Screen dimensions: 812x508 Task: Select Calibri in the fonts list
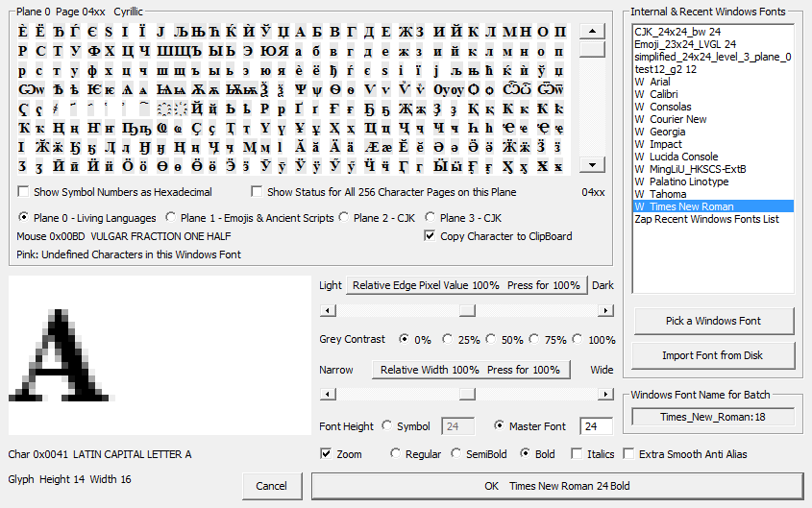(714, 94)
